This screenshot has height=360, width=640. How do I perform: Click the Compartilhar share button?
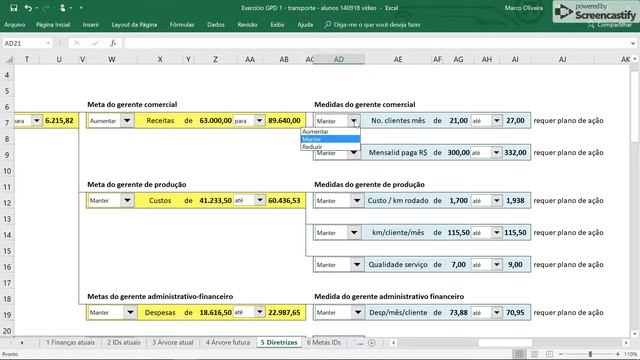611,25
